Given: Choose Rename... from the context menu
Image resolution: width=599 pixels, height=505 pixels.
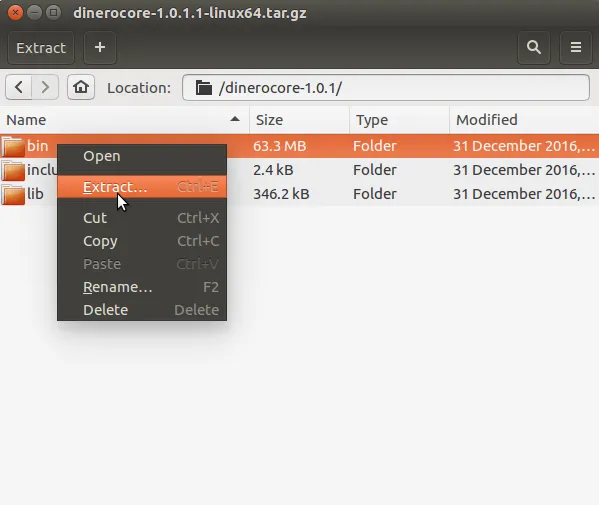Looking at the screenshot, I should [x=142, y=287].
